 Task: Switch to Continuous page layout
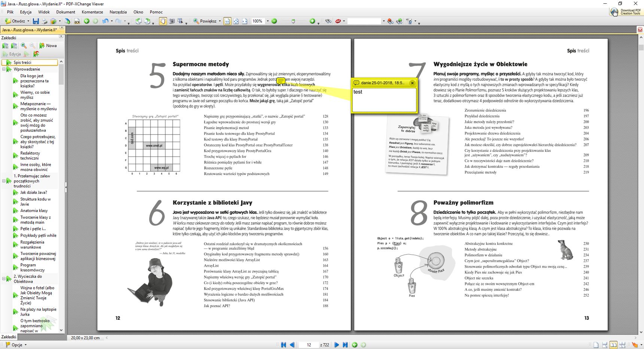(604, 345)
